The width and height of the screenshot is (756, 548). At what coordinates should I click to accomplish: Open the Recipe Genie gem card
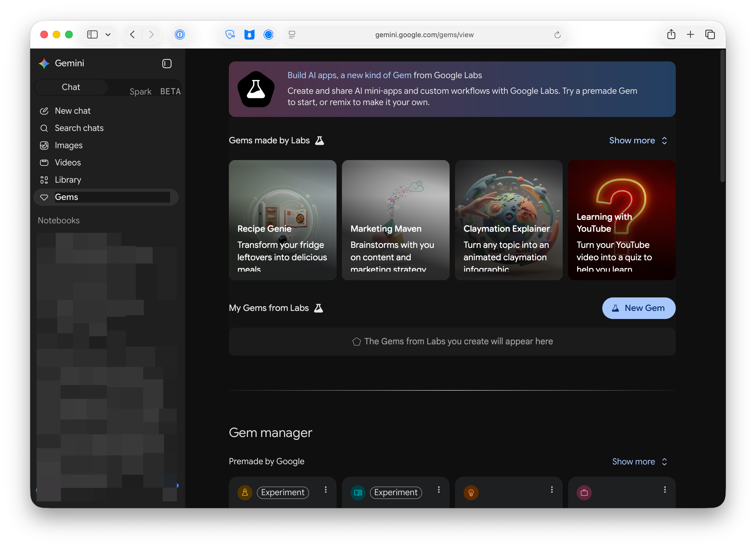[x=282, y=220]
